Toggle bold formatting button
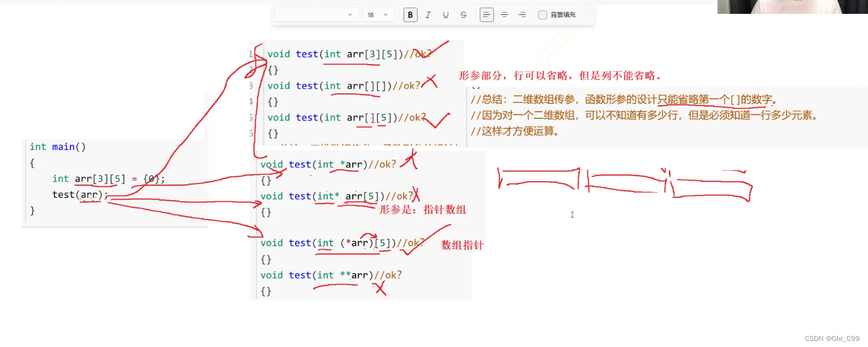Image resolution: width=868 pixels, height=347 pixels. 410,15
